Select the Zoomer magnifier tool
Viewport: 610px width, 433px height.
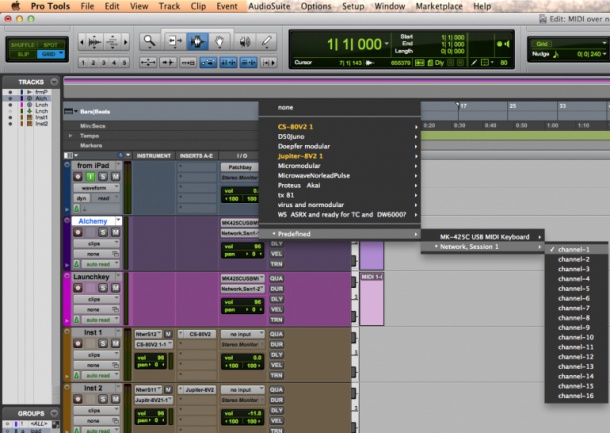(149, 41)
